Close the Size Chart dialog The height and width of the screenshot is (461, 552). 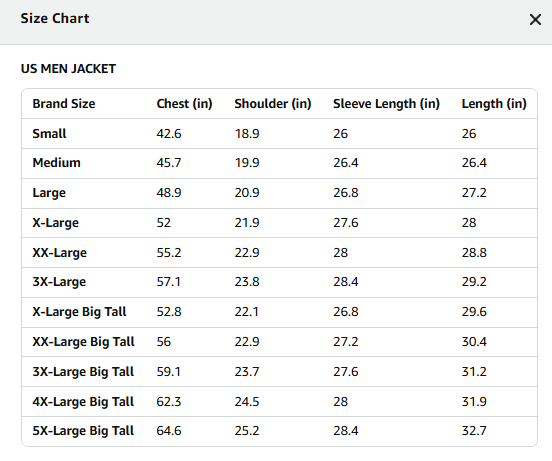point(535,20)
